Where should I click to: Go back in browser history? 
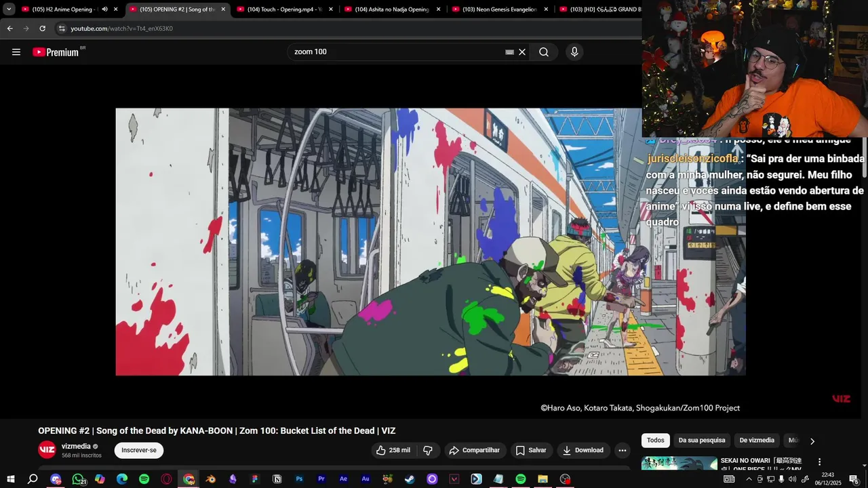coord(9,28)
